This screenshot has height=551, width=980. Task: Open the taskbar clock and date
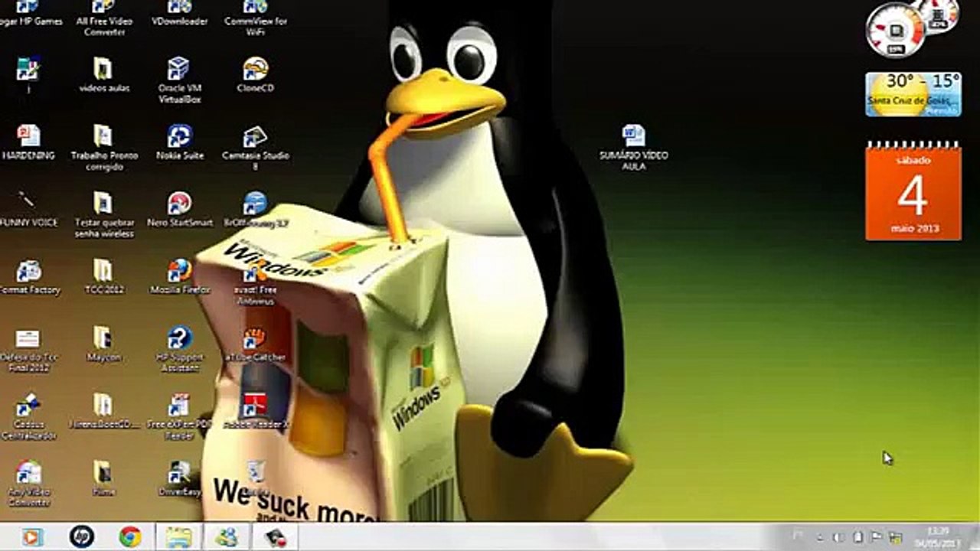pyautogui.click(x=938, y=537)
